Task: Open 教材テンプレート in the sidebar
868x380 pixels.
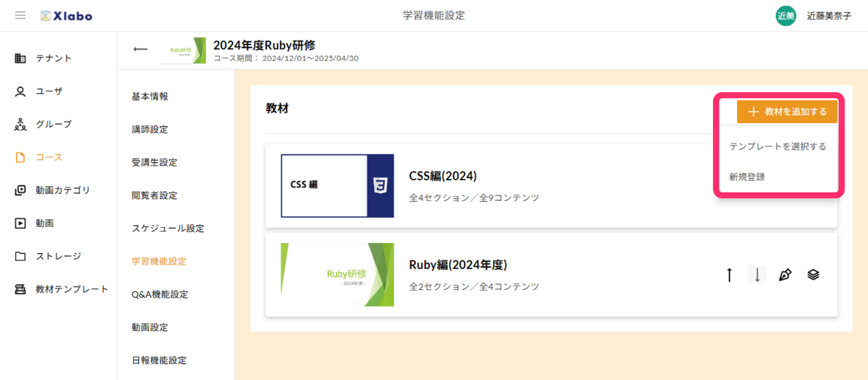Action: pyautogui.click(x=71, y=289)
